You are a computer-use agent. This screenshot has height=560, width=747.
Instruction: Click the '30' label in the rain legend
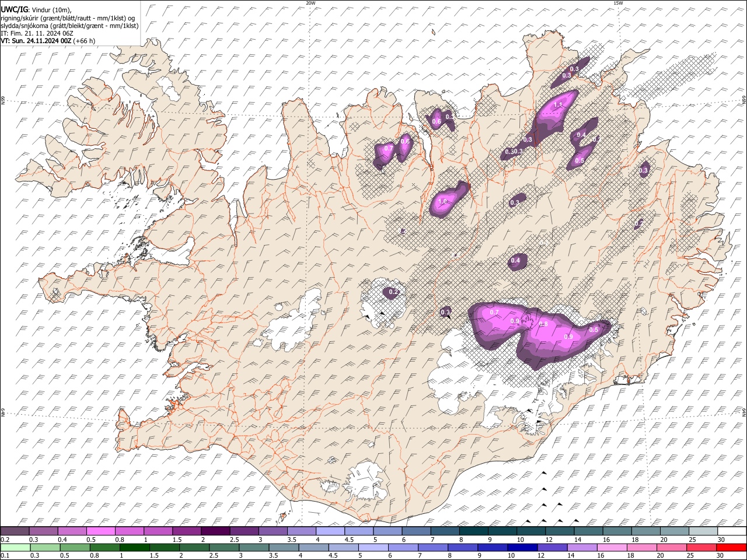pyautogui.click(x=721, y=555)
